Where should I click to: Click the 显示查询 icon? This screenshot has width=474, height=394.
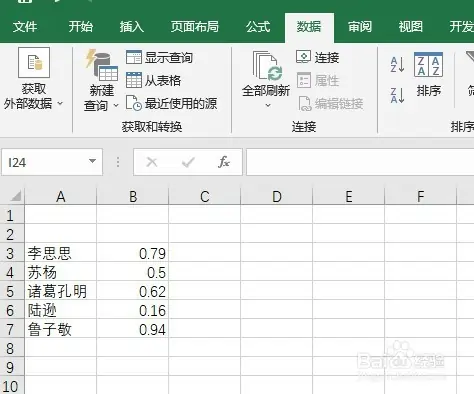[134, 57]
